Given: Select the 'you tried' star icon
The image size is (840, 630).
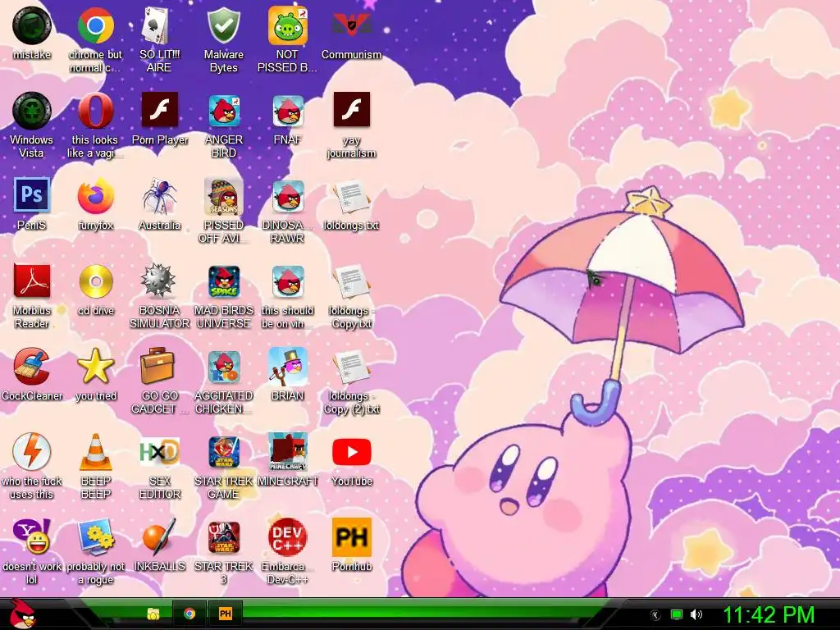Looking at the screenshot, I should pyautogui.click(x=95, y=366).
